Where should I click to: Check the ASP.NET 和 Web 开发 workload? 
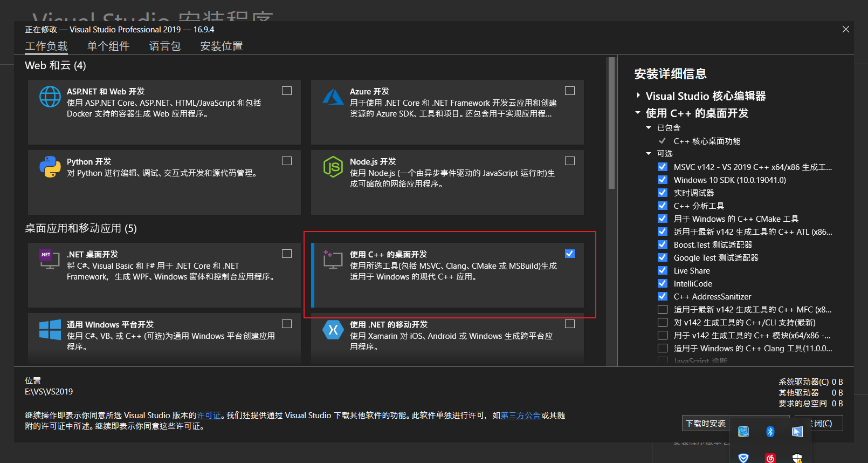(287, 91)
